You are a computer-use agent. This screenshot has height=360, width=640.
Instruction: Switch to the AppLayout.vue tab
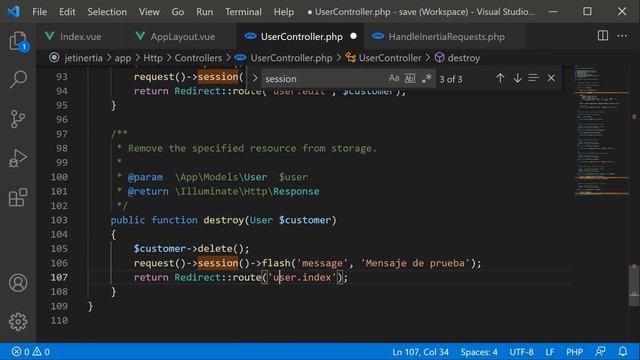[x=182, y=36]
